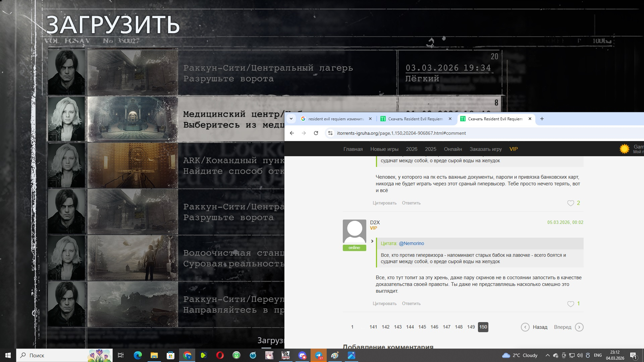Open the volume control in tray
Image resolution: width=644 pixels, height=362 pixels.
tap(580, 355)
